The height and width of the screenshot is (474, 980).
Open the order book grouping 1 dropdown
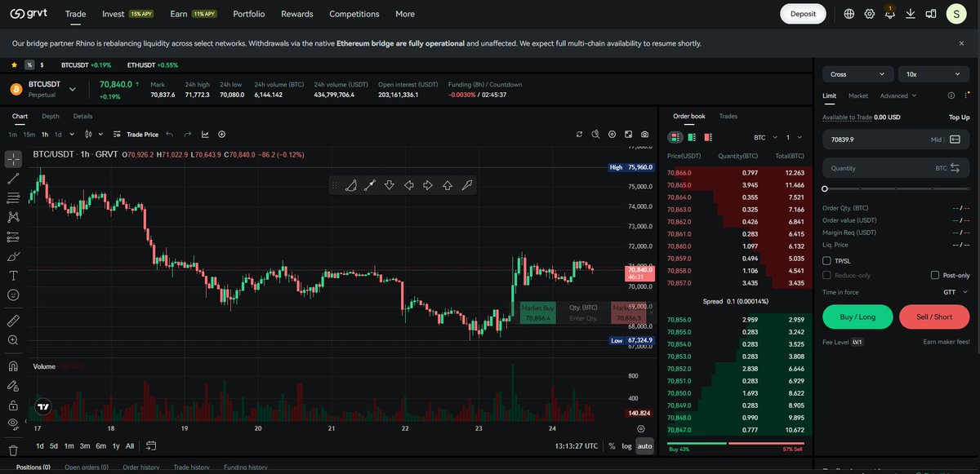794,138
